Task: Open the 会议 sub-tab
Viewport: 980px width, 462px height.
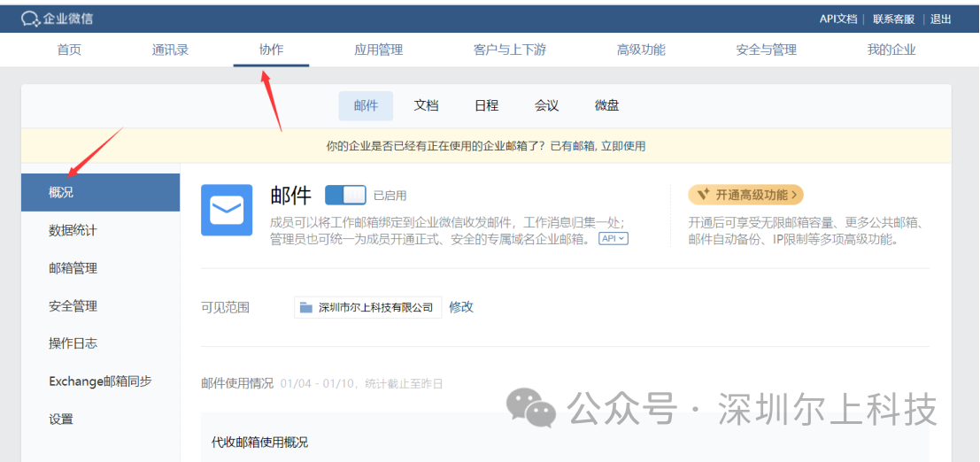Action: tap(546, 105)
